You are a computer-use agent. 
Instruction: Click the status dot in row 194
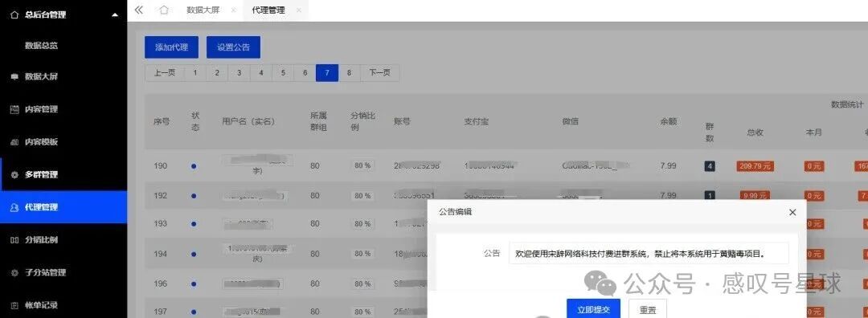point(193,254)
